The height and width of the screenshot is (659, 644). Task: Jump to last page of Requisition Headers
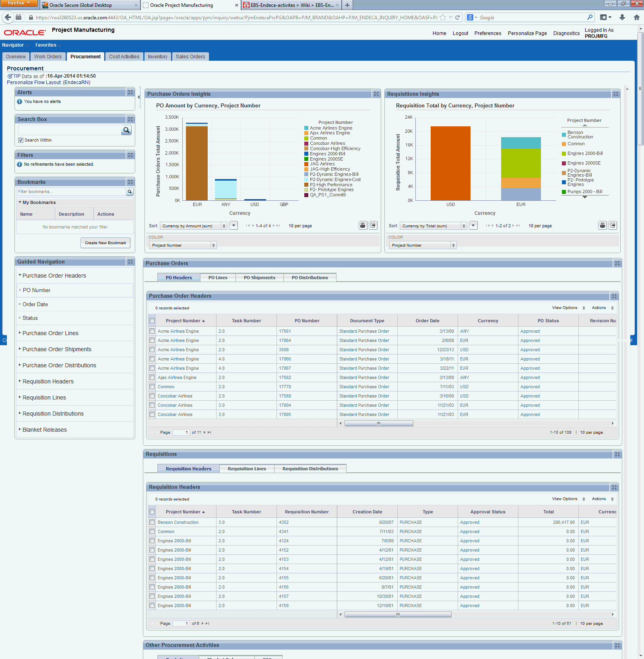point(207,624)
